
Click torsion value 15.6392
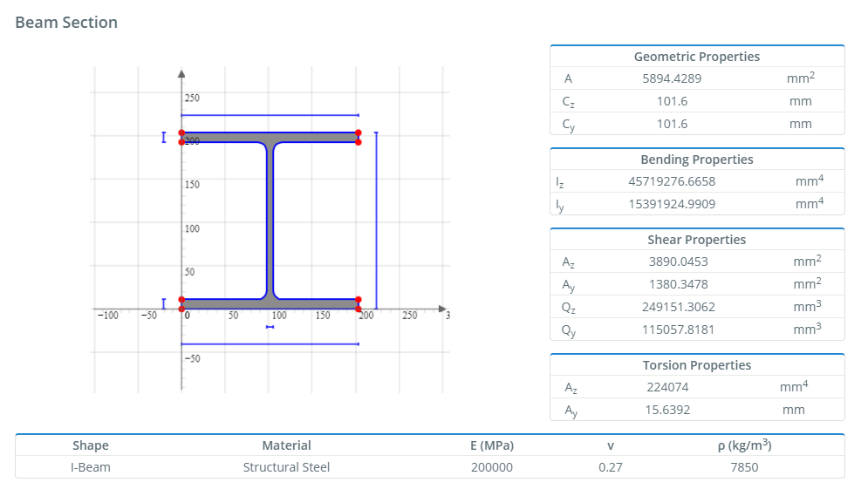667,410
